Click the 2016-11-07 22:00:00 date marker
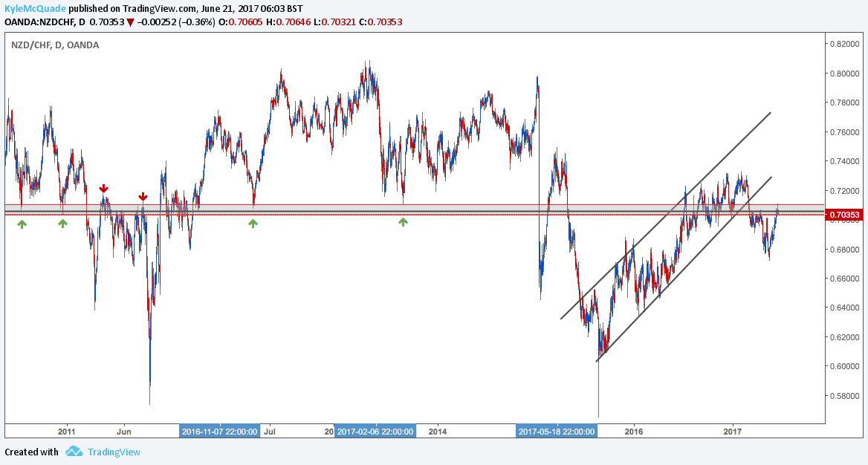This screenshot has width=868, height=465. [220, 432]
